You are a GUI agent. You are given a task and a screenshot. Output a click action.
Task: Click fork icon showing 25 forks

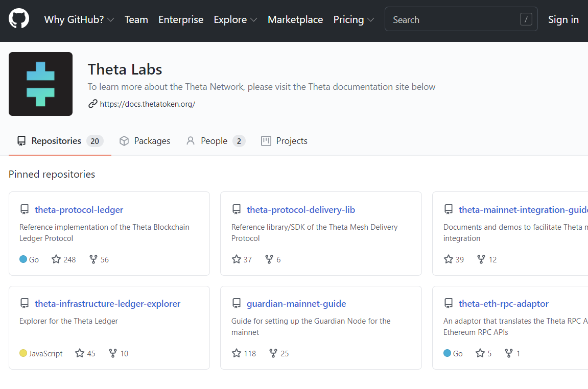click(273, 353)
